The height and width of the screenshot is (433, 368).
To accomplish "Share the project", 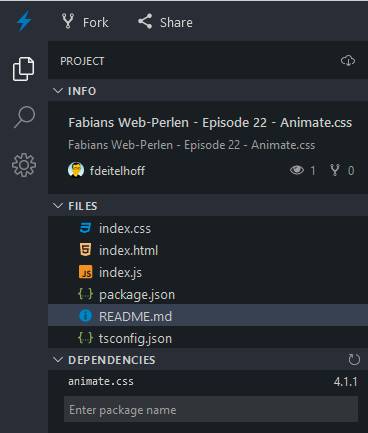I will (165, 22).
